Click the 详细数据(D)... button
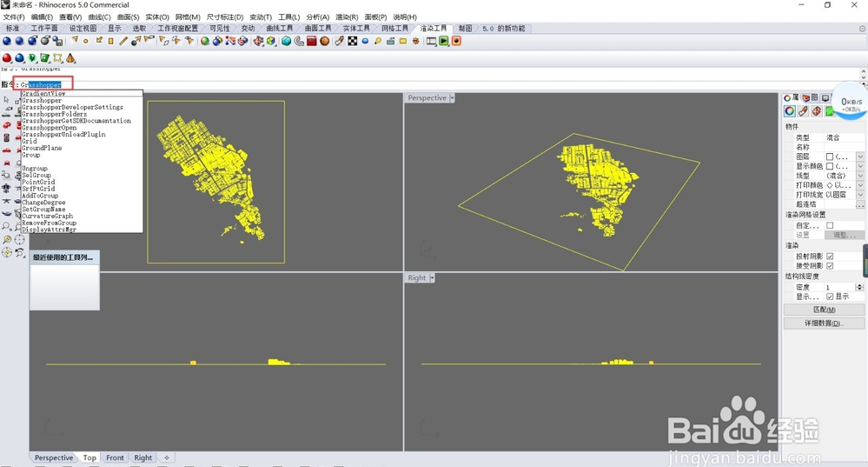Viewport: 868px width, 467px height. (824, 324)
